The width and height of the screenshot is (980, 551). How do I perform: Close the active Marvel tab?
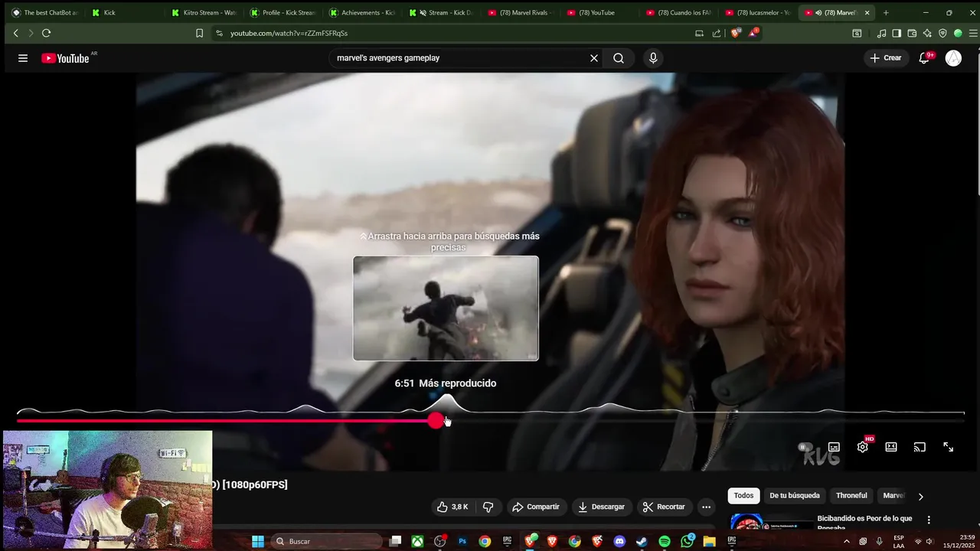point(867,12)
